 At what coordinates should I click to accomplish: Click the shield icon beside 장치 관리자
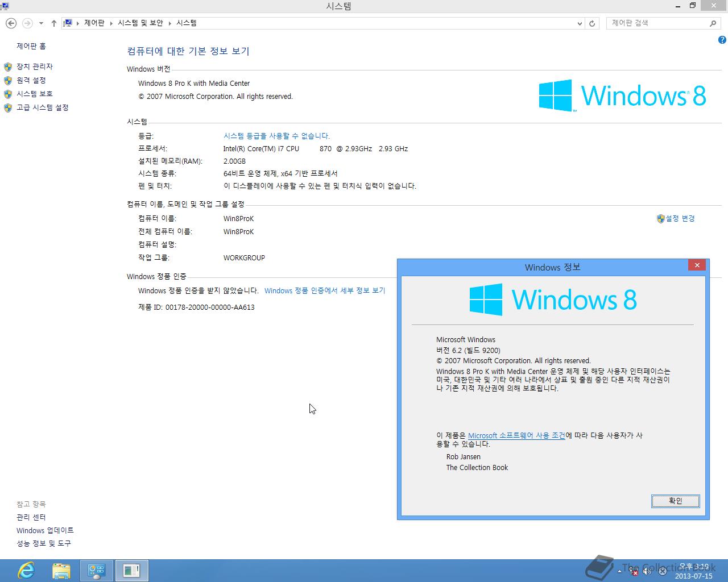tap(8, 67)
